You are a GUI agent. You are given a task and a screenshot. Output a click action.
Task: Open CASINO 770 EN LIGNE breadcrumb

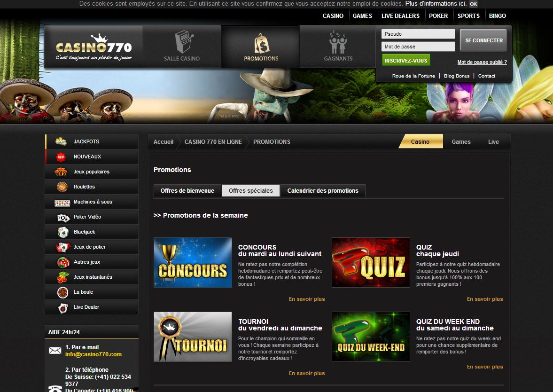coord(213,141)
